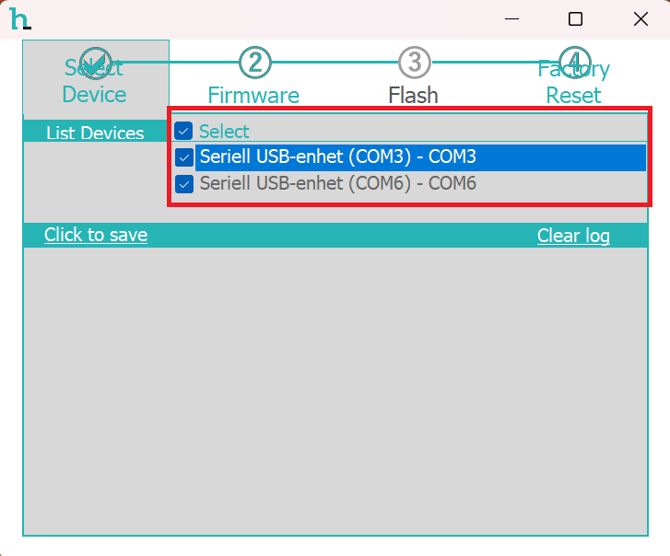Uncheck the COM3 device checkbox
Image resolution: width=670 pixels, height=556 pixels.
coord(184,157)
